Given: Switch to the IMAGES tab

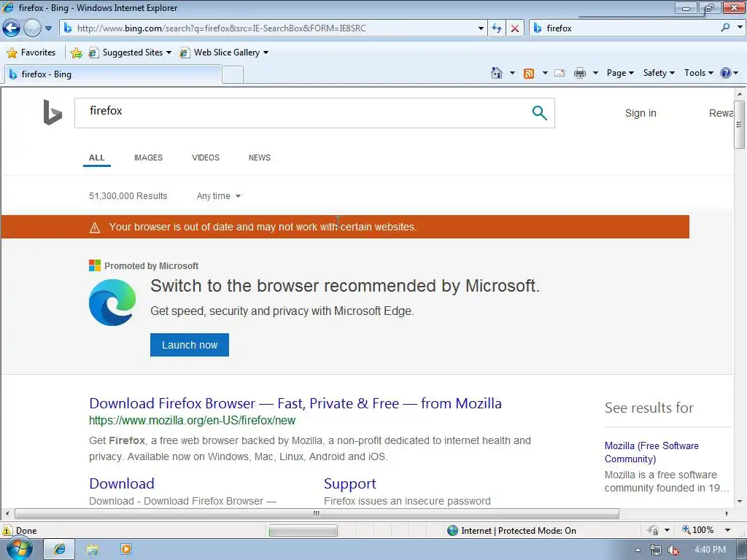Looking at the screenshot, I should (x=148, y=157).
